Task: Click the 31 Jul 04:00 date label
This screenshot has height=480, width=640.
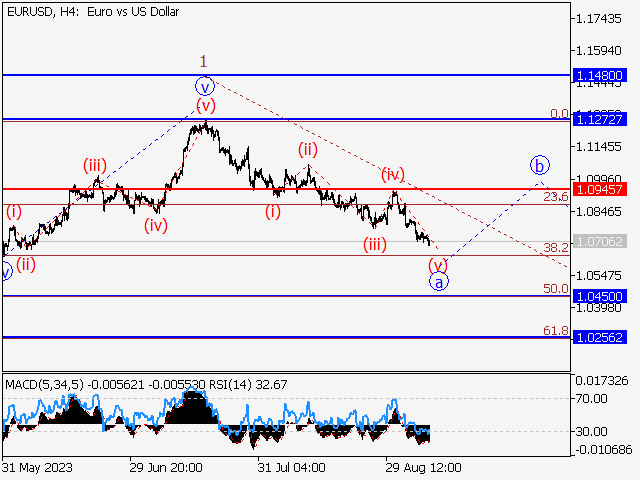Action: [291, 467]
